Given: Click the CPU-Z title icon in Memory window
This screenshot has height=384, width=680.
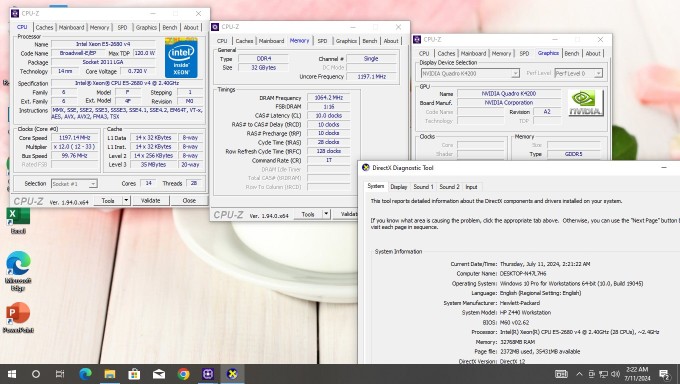Looking at the screenshot, I should [x=215, y=27].
